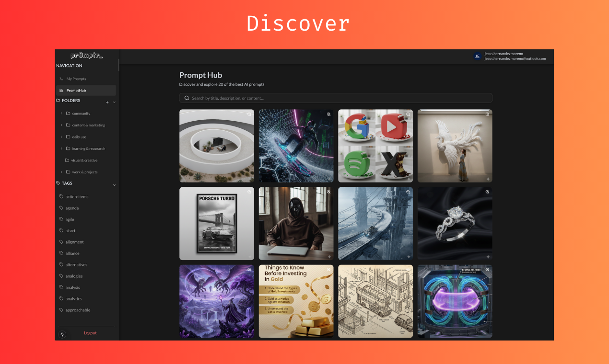The width and height of the screenshot is (609, 364).
Task: Click sparkle icon on sky bridge card
Action: (x=409, y=256)
